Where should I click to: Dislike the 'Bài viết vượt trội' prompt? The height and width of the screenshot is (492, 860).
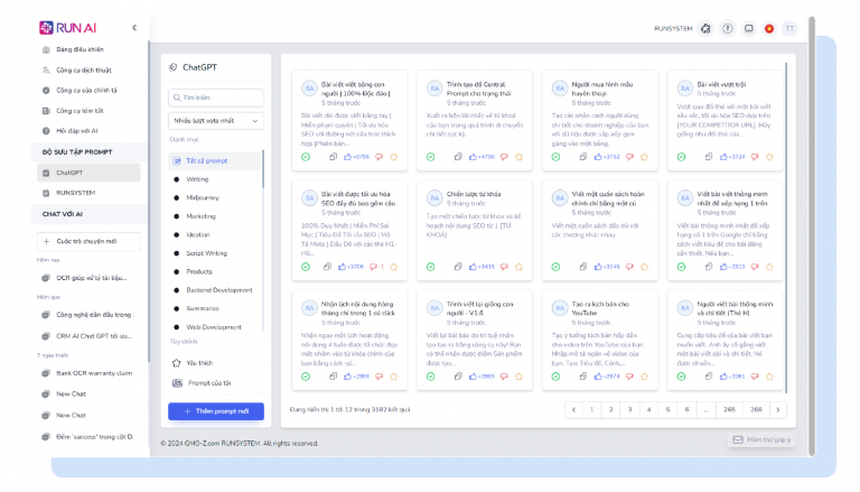(x=755, y=157)
